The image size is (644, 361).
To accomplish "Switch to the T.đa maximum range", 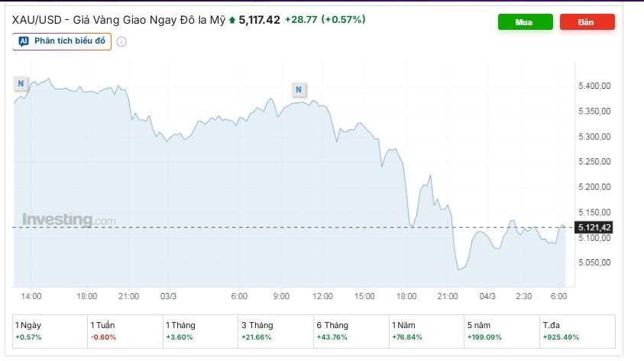I will (x=576, y=330).
